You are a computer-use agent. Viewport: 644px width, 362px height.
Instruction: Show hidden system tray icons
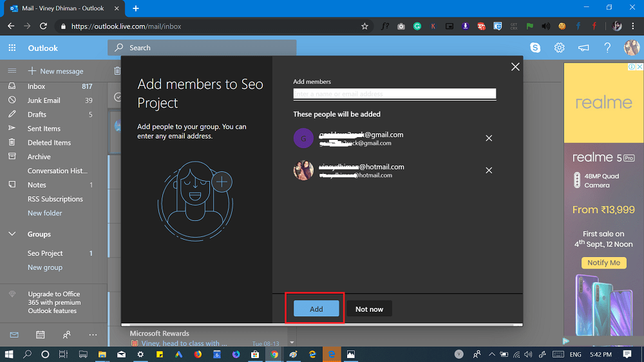[491, 354]
